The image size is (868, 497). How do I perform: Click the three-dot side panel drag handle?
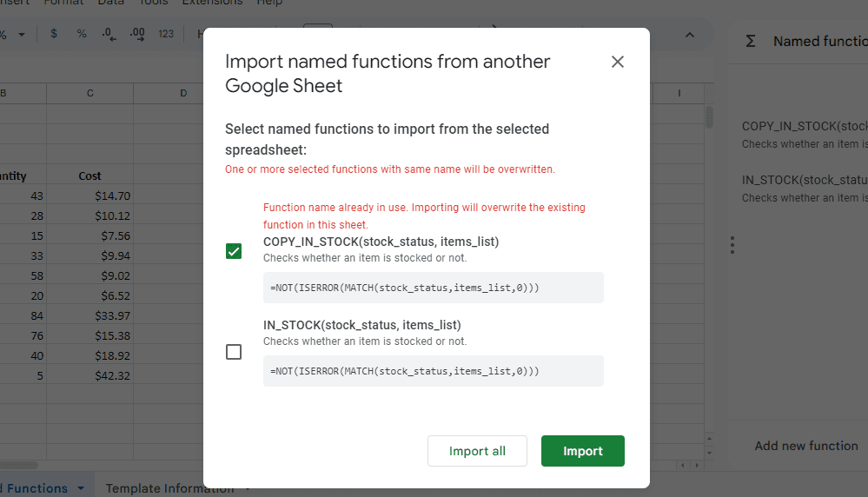(x=732, y=245)
